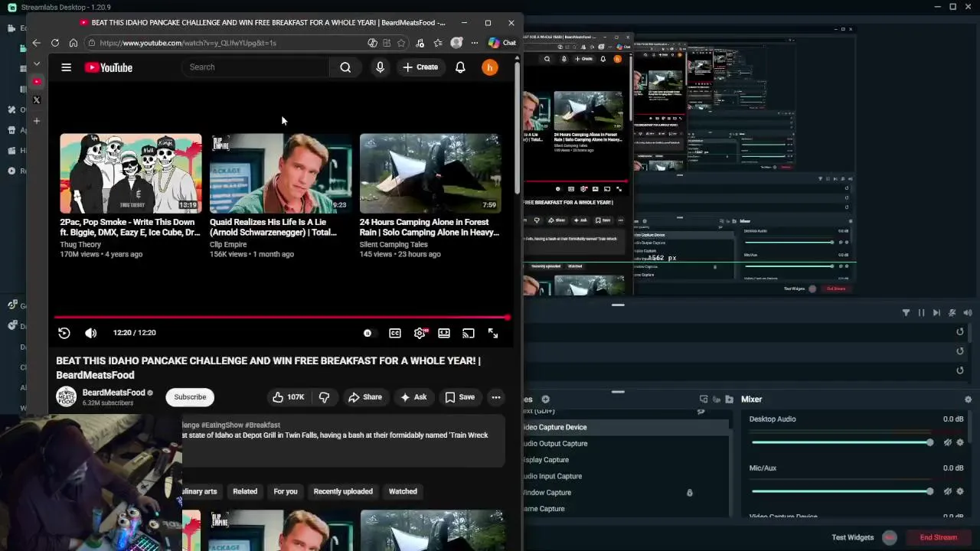Open the 24 Hours Camping thumbnail
Screen dimensions: 980x551
[x=430, y=174]
